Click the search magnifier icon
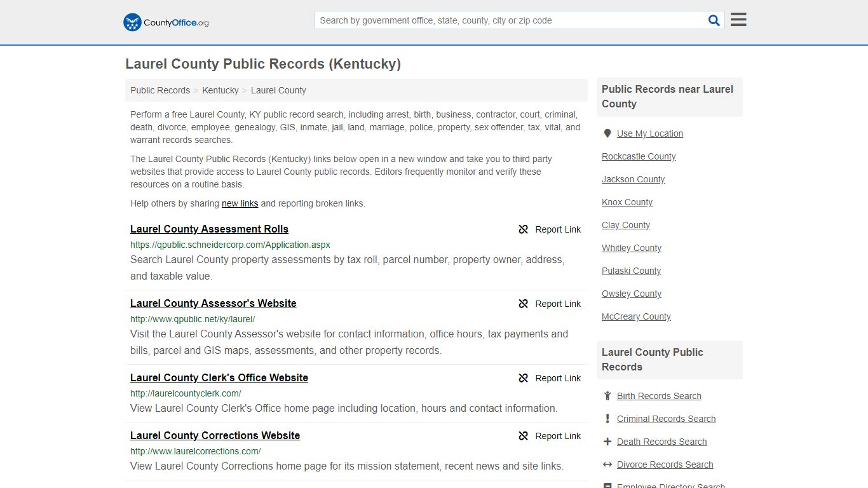Viewport: 868px width, 488px height. (714, 20)
